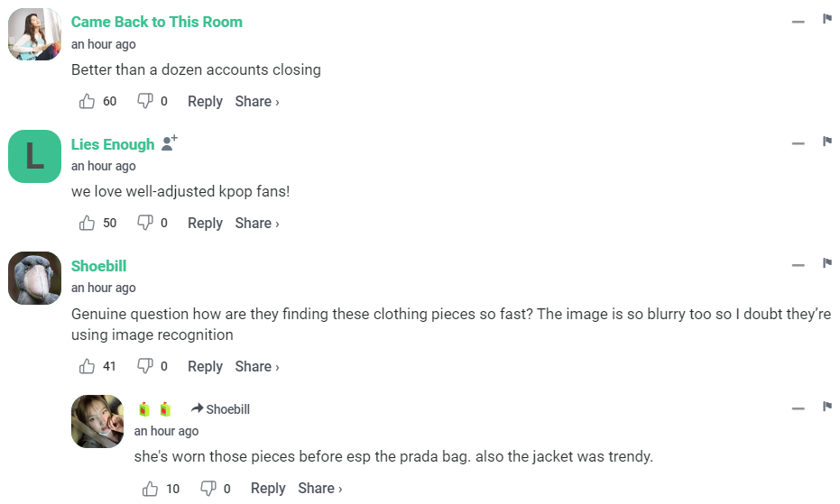The image size is (840, 504).
Task: Reply to Shoebill's genuine question
Action: 205,366
